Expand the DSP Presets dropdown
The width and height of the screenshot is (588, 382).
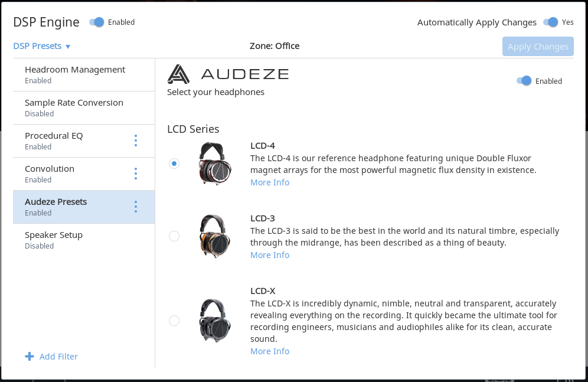click(x=42, y=47)
